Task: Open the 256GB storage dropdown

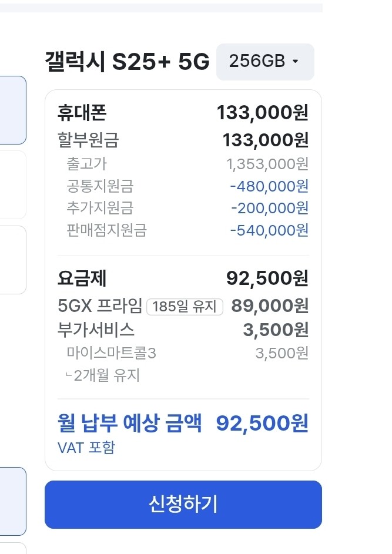Action: (x=265, y=62)
